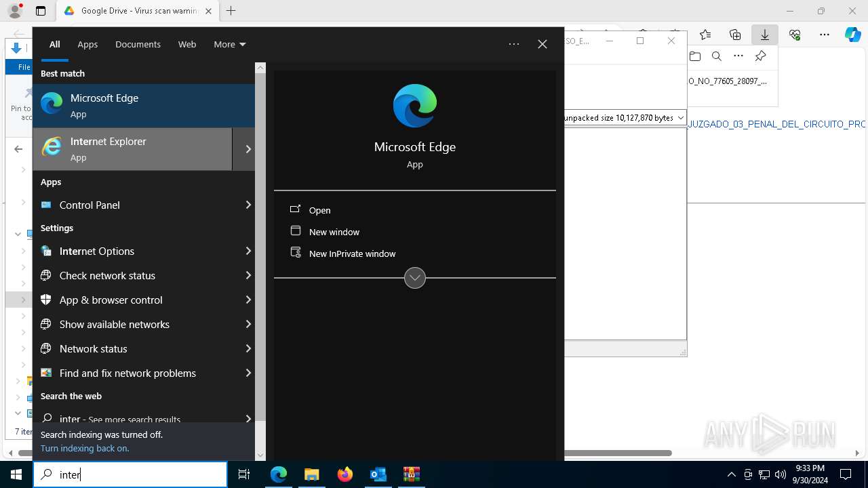The image size is (868, 488).
Task: Pin the Edge downloads popup
Action: click(x=760, y=56)
